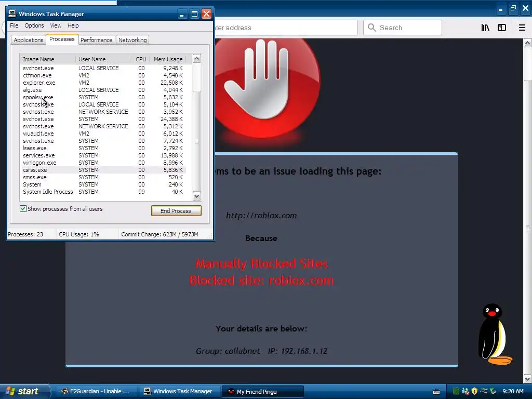Image resolution: width=532 pixels, height=399 pixels.
Task: Toggle Show processes from all users checkbox
Action: tap(23, 209)
